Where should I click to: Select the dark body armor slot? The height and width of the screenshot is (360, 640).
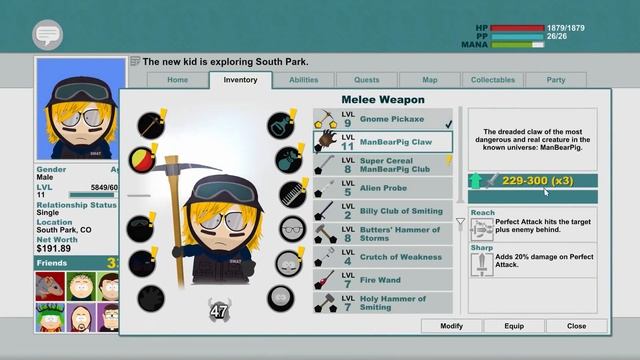pos(142,263)
